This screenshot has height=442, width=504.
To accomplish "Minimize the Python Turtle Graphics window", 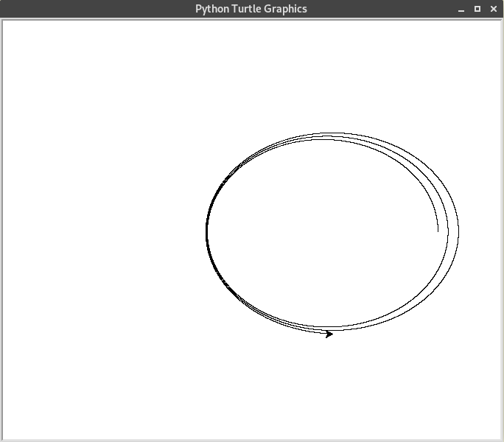I will (461, 10).
